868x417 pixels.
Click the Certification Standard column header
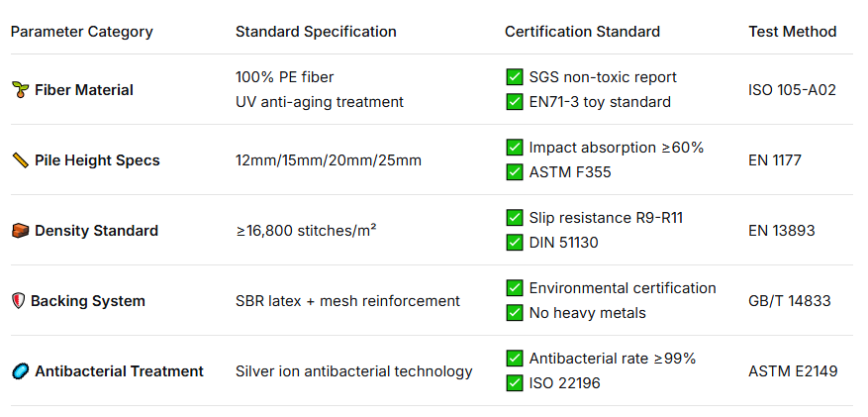pyautogui.click(x=582, y=32)
